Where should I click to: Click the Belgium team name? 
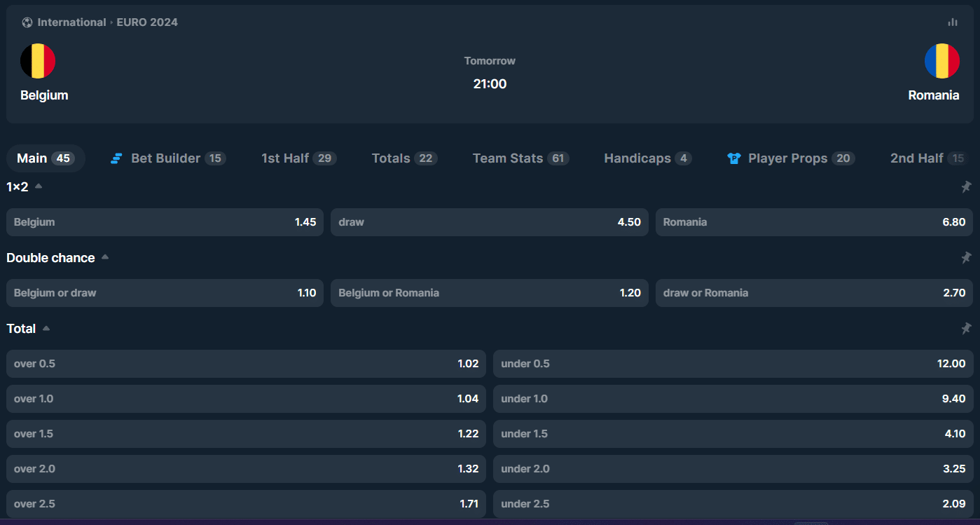[44, 95]
